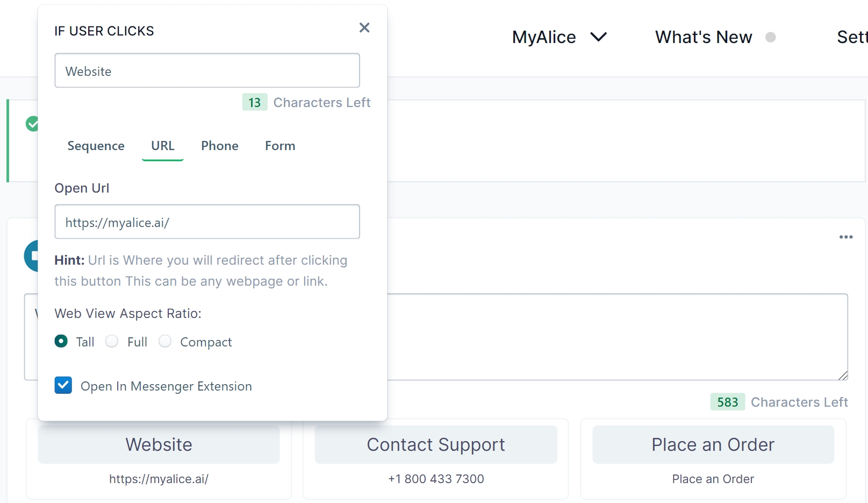Open the Form tab
The image size is (868, 503).
[280, 146]
